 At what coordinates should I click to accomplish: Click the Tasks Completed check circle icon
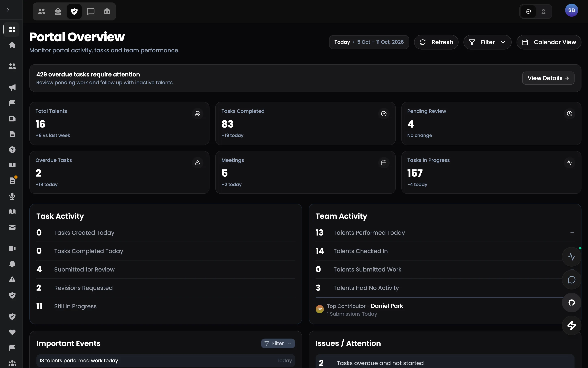[384, 114]
